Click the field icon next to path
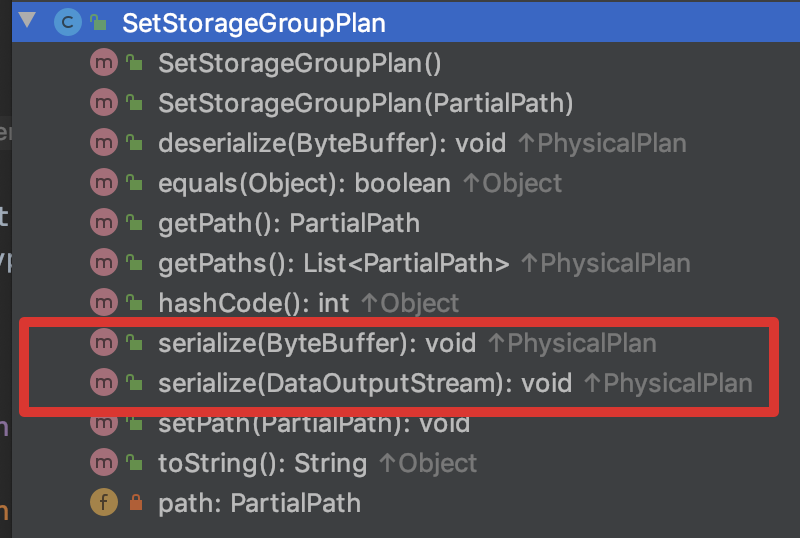800x538 pixels. (x=103, y=503)
